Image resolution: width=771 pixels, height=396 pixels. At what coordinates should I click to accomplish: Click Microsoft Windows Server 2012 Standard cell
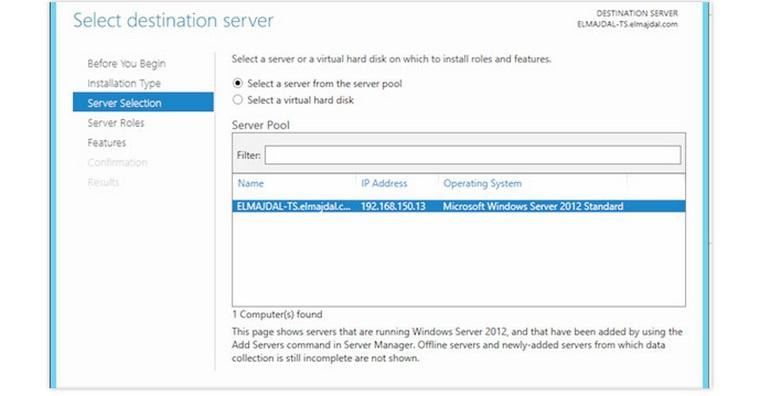coord(533,206)
